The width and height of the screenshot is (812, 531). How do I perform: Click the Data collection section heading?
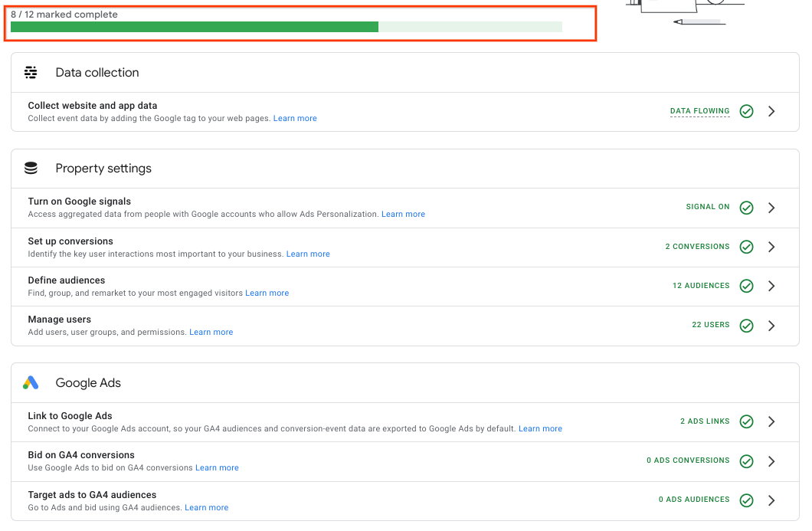[x=97, y=73]
